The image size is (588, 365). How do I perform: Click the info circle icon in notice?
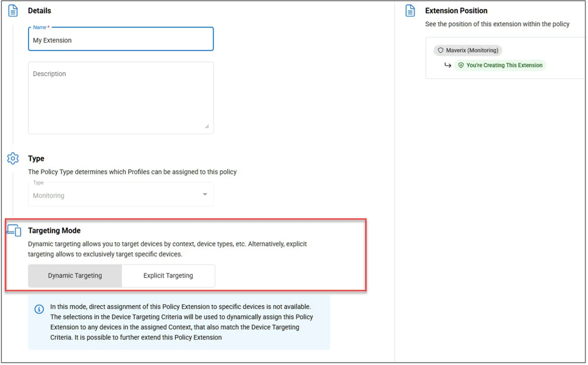[x=39, y=309]
